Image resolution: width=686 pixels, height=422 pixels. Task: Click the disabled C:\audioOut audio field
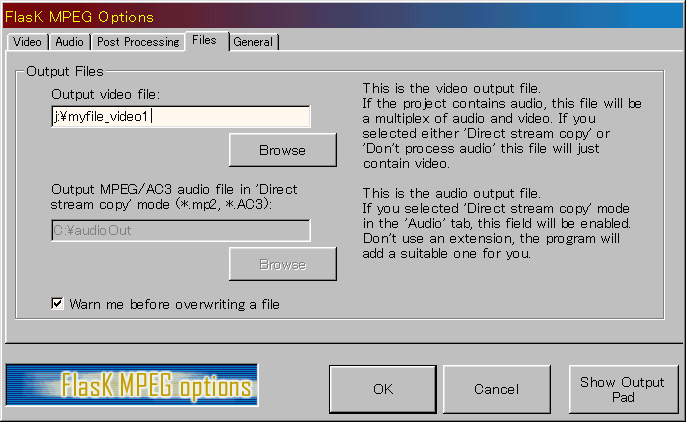coord(181,230)
